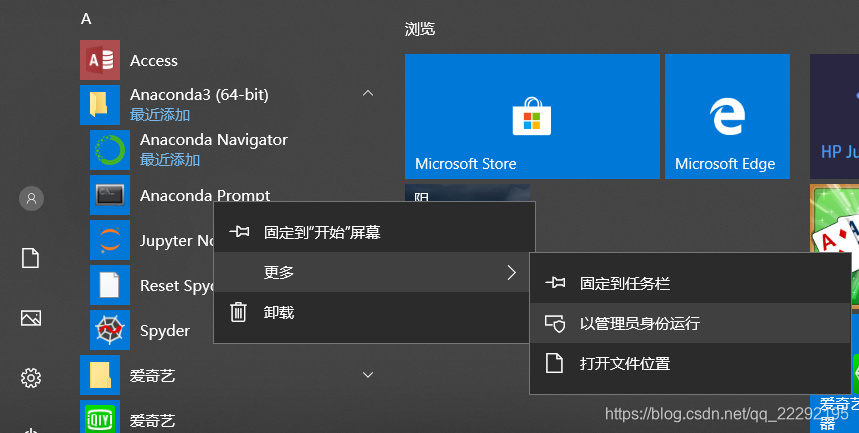Click the 爱奇艺 folder name text

152,375
